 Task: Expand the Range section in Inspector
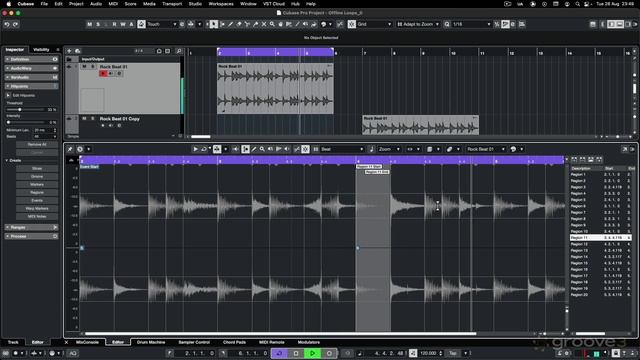[x=31, y=228]
